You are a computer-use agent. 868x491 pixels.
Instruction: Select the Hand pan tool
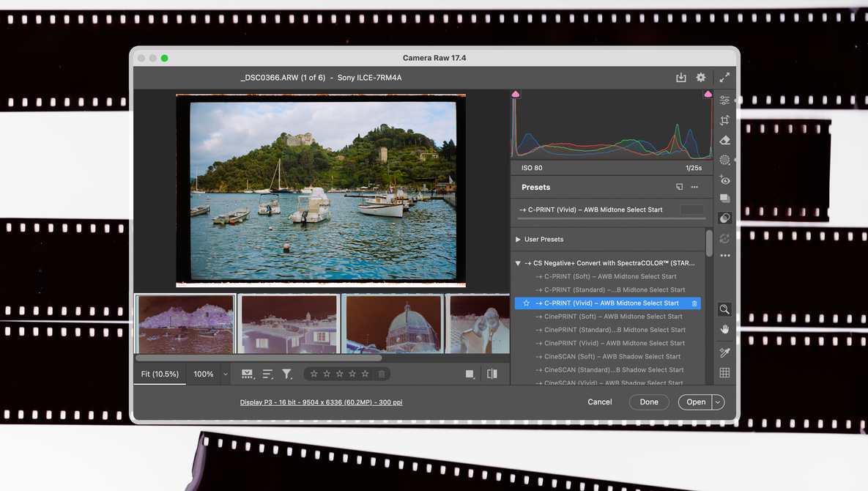tap(724, 329)
